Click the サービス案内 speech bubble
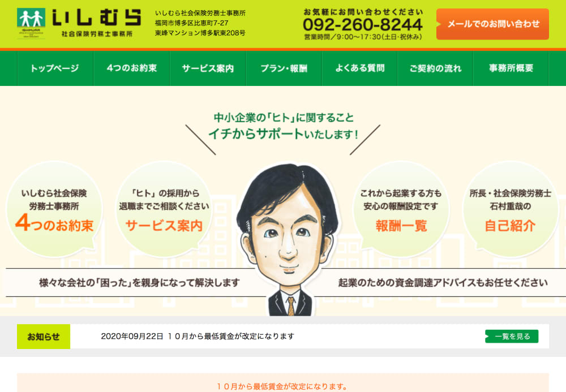 [164, 209]
